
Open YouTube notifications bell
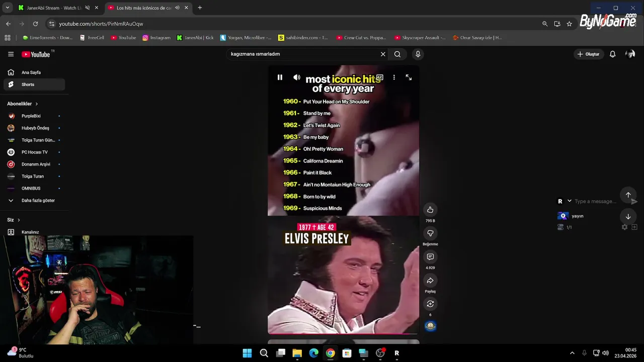click(612, 54)
